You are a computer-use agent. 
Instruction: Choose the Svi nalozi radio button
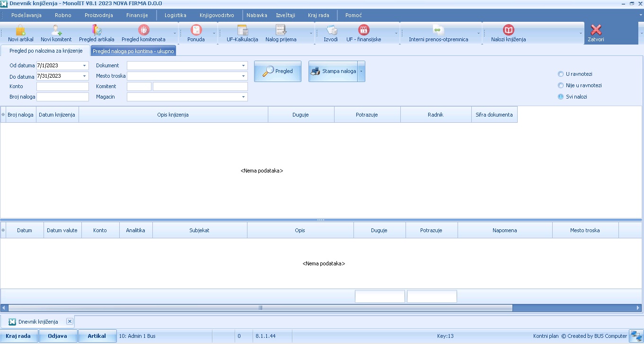point(561,97)
